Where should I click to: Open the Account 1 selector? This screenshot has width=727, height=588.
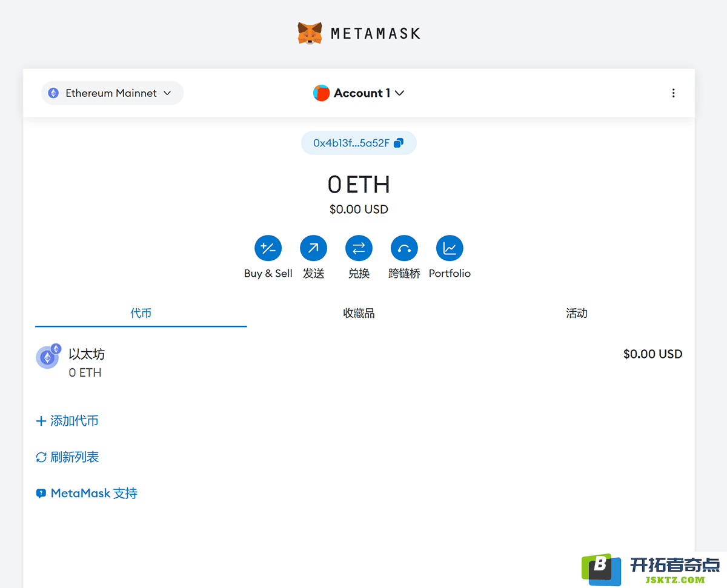(x=359, y=93)
